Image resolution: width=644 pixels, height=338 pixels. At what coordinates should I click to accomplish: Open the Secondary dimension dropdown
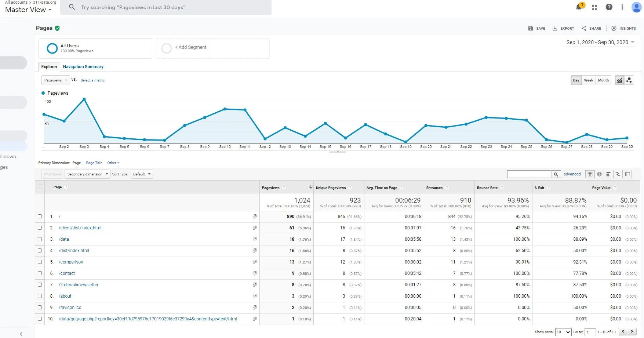pos(87,174)
